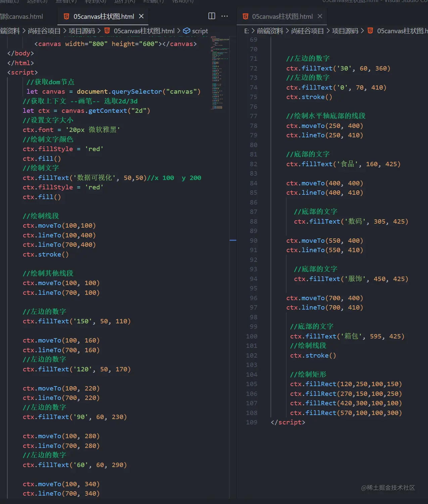Click the fillText('食品', 160, 425) line
This screenshot has height=504, width=428.
pos(343,164)
